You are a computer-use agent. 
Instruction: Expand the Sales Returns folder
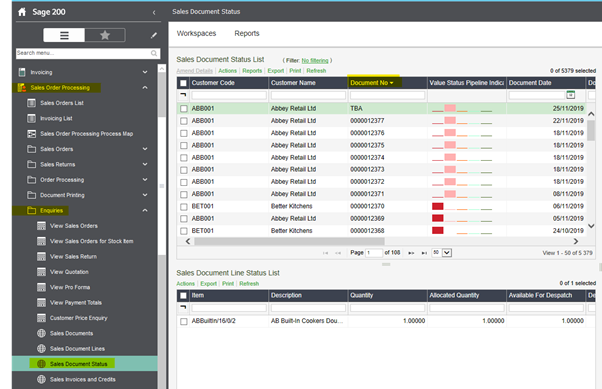[145, 164]
